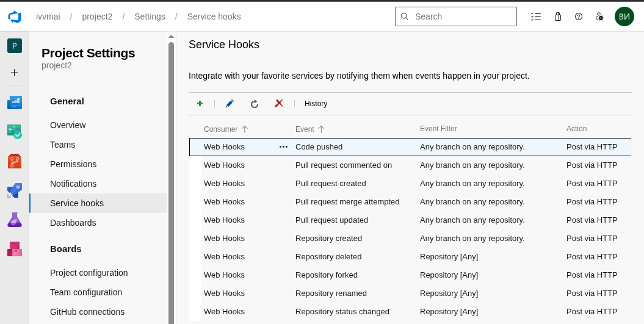Refresh the service hooks list
The image size is (644, 324).
point(255,104)
